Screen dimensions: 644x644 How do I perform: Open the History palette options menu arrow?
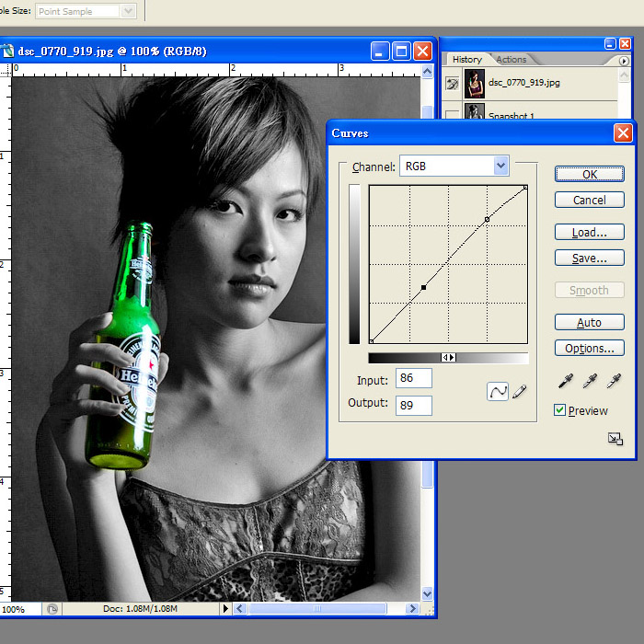coord(625,61)
